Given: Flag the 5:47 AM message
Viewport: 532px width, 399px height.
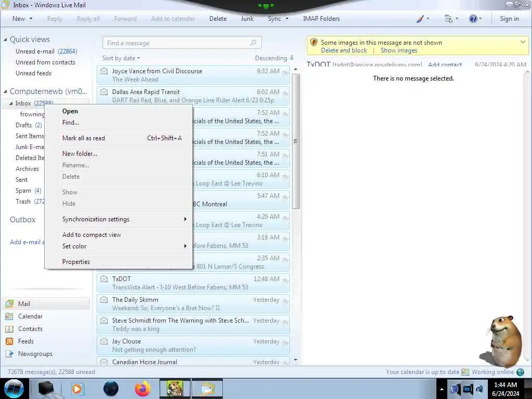Looking at the screenshot, I should 286,197.
